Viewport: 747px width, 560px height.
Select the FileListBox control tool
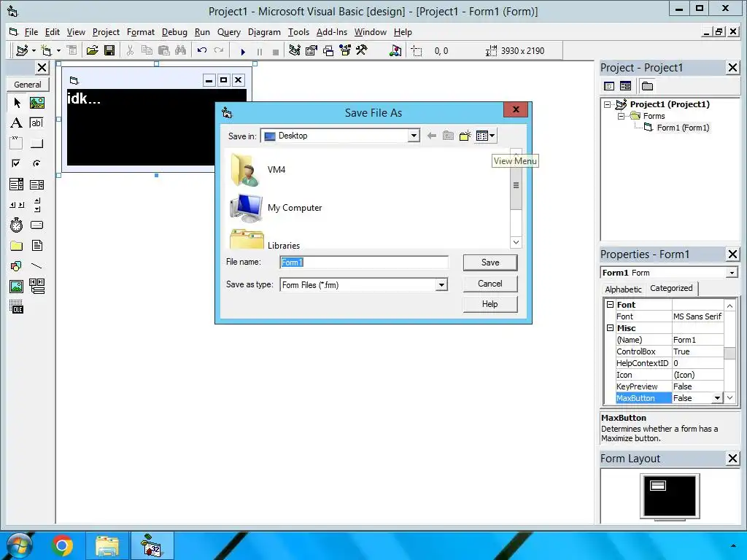click(36, 246)
